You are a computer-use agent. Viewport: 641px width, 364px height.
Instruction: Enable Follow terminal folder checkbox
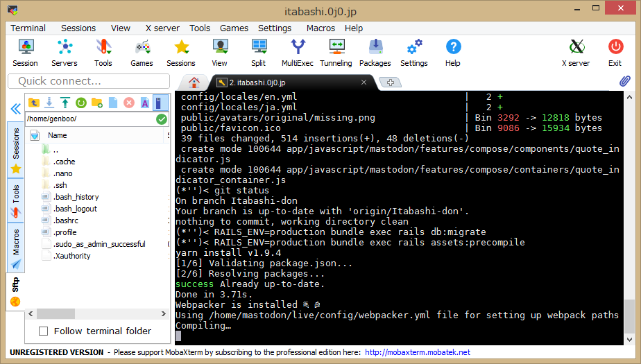[44, 331]
